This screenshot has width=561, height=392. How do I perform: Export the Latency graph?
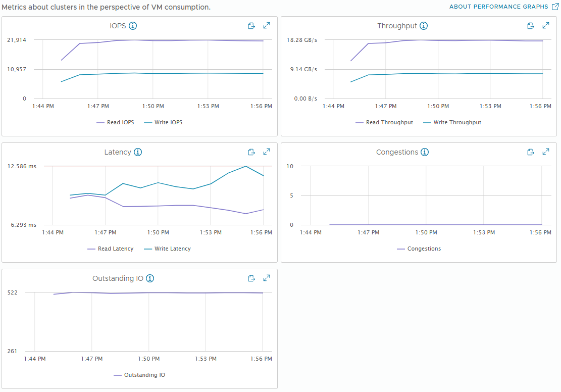click(251, 152)
